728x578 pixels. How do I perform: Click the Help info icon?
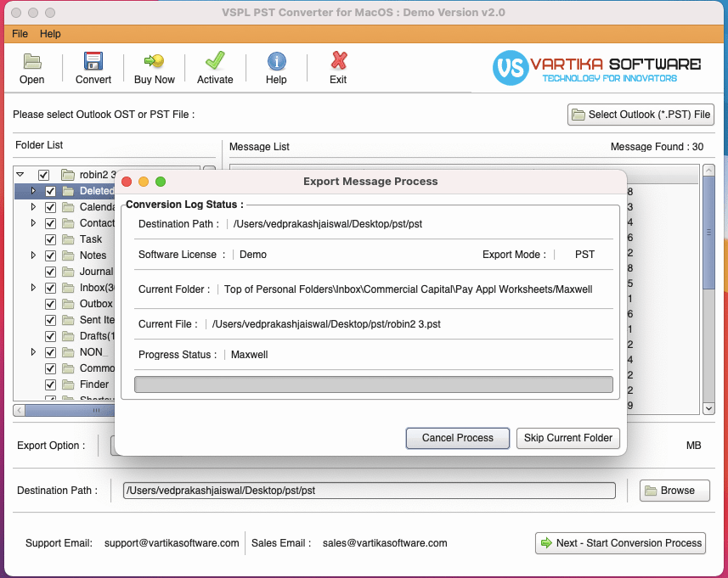click(276, 61)
